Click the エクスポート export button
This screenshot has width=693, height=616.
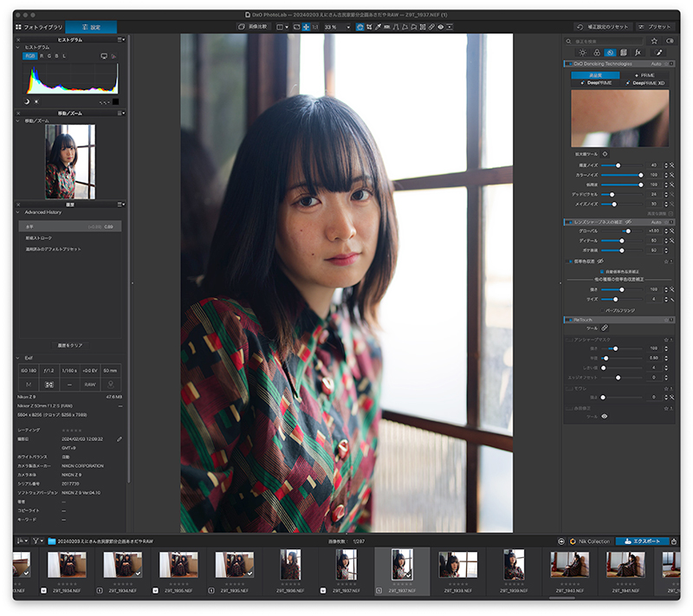[x=642, y=541]
